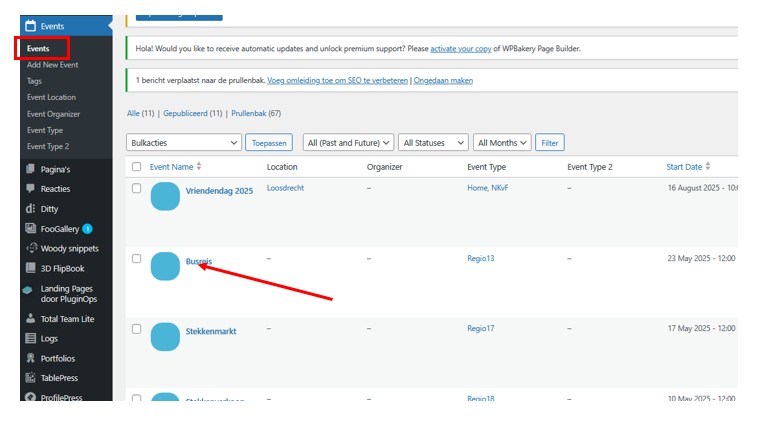This screenshot has width=760, height=423.
Task: Click the 3D FlipBook icon
Action: click(31, 268)
